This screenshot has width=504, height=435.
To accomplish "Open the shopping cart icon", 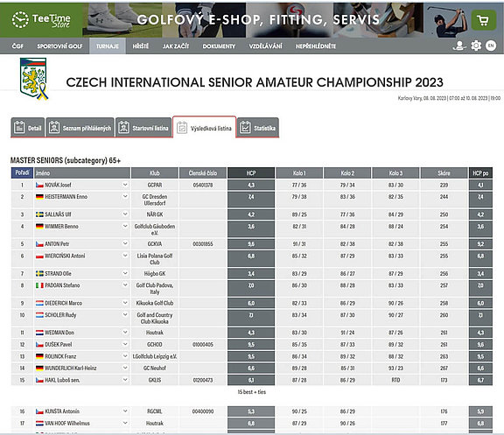I will click(x=483, y=20).
